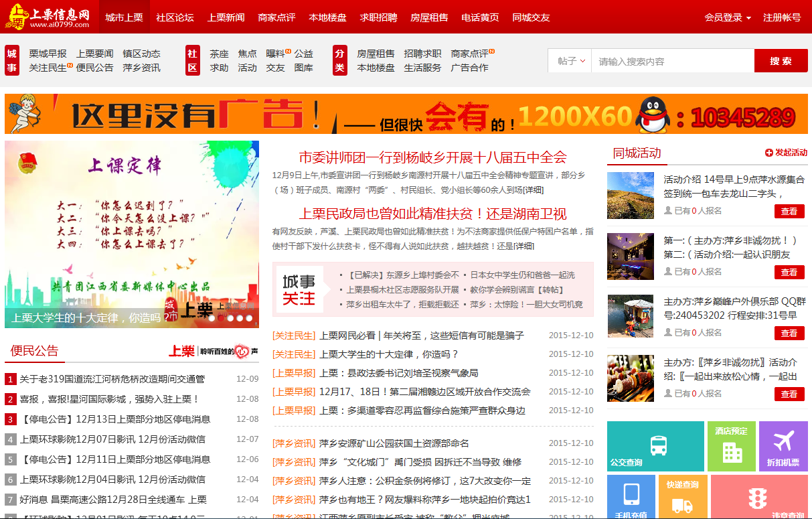Viewport: 812px width, 519px height.
Task: Open notice 喜报，喜报!星河国际影城
Action: 109,399
